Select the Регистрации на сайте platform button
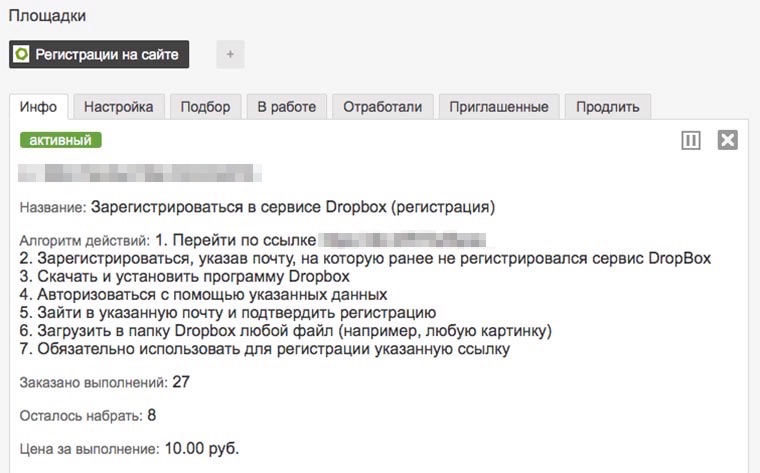This screenshot has width=760, height=473. click(x=99, y=54)
